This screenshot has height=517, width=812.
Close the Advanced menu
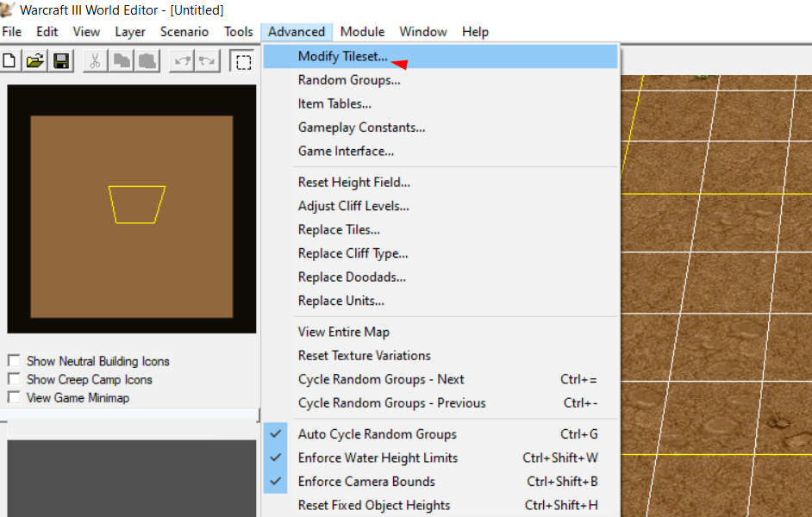pyautogui.click(x=297, y=32)
